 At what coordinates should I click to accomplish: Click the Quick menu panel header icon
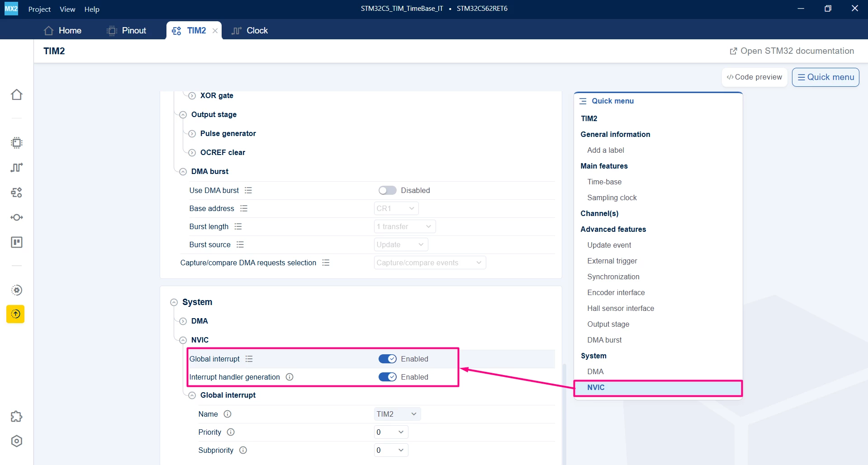coord(583,101)
